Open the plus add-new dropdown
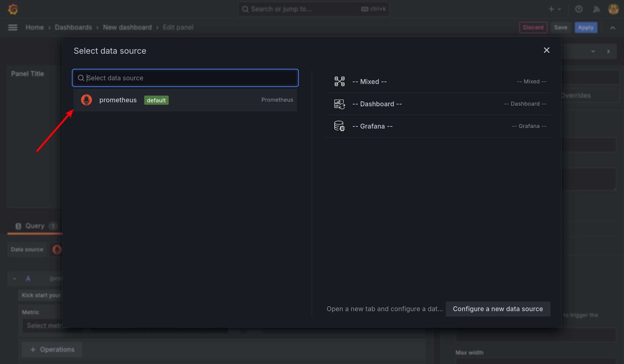The width and height of the screenshot is (624, 364). (x=554, y=9)
